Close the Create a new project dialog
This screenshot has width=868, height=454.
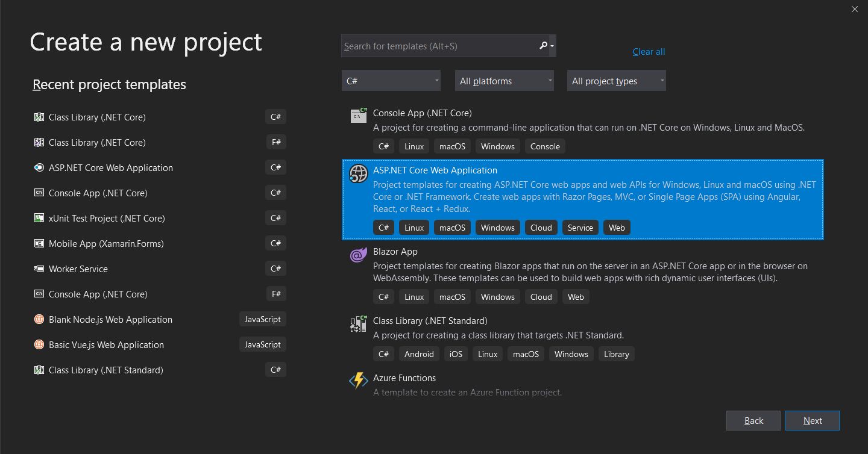click(x=854, y=9)
